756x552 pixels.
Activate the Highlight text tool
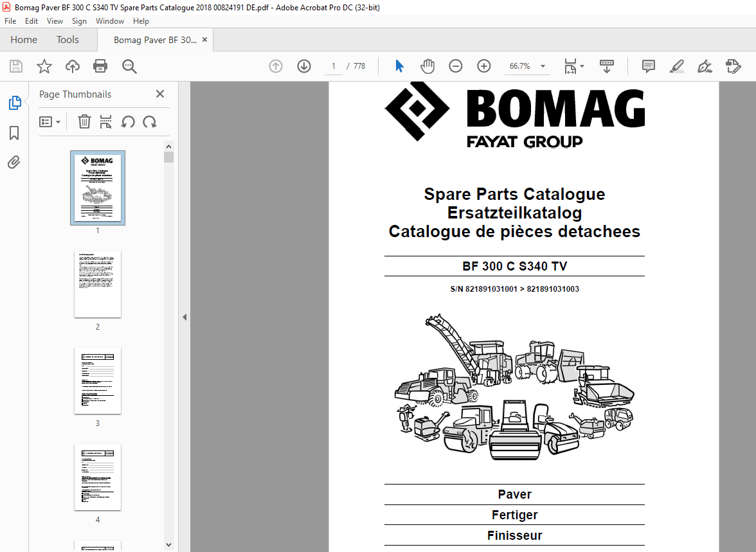point(676,66)
